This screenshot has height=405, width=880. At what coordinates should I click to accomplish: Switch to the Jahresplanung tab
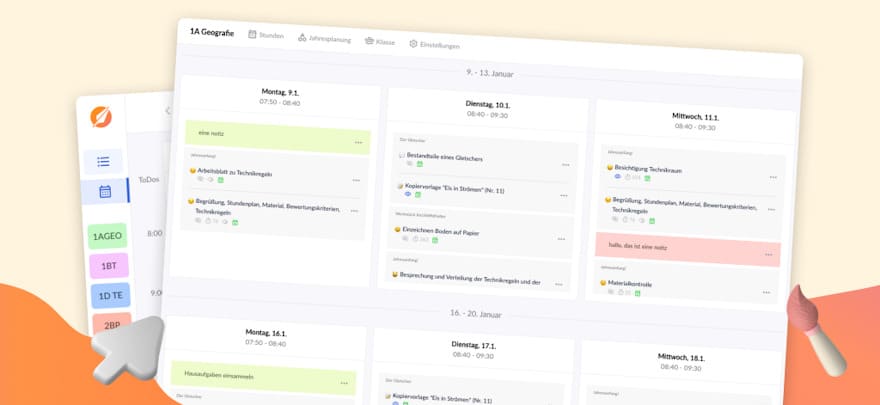[327, 39]
